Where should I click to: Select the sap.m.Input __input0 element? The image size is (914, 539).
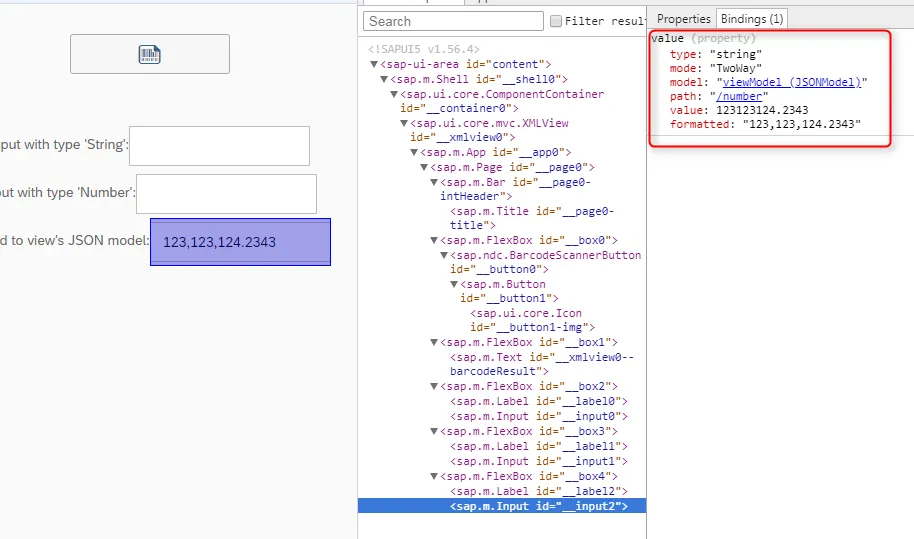pos(539,416)
